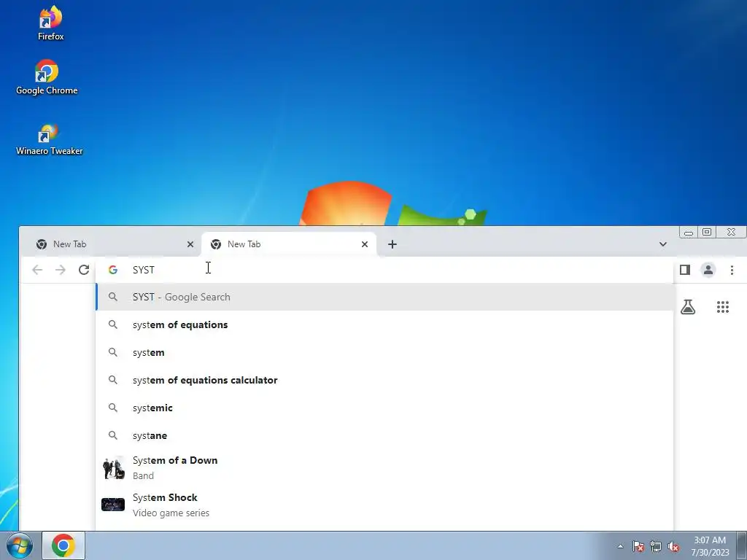Image resolution: width=747 pixels, height=560 pixels.
Task: Open the Firefox desktop shortcut
Action: (50, 23)
